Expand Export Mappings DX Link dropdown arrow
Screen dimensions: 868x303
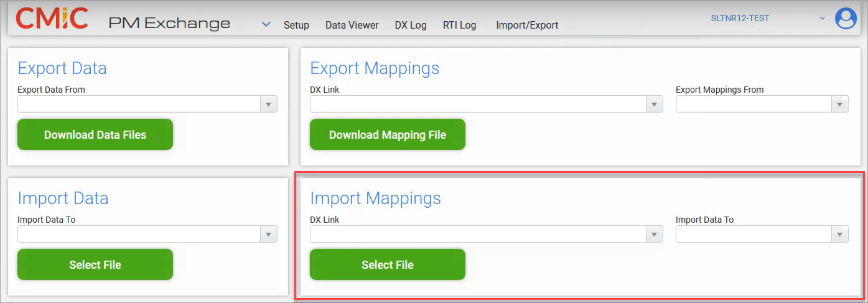pos(654,105)
